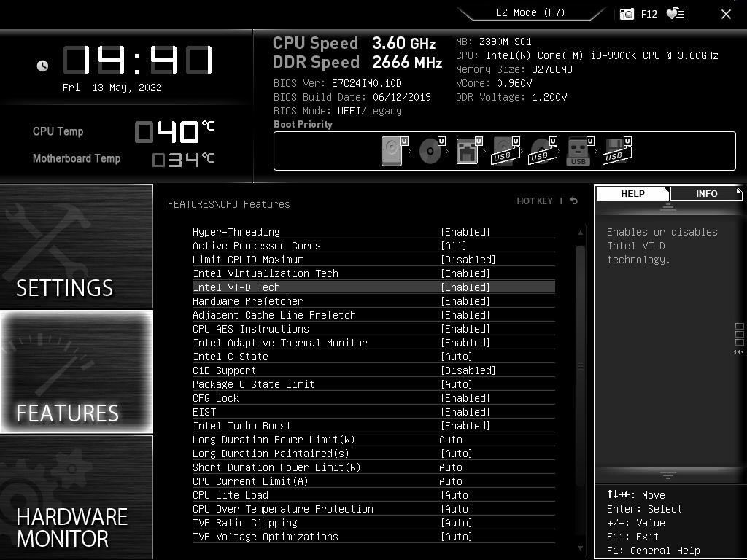The image size is (747, 560).
Task: Toggle Intel Adaptive Thermal Monitor setting
Action: tap(373, 343)
